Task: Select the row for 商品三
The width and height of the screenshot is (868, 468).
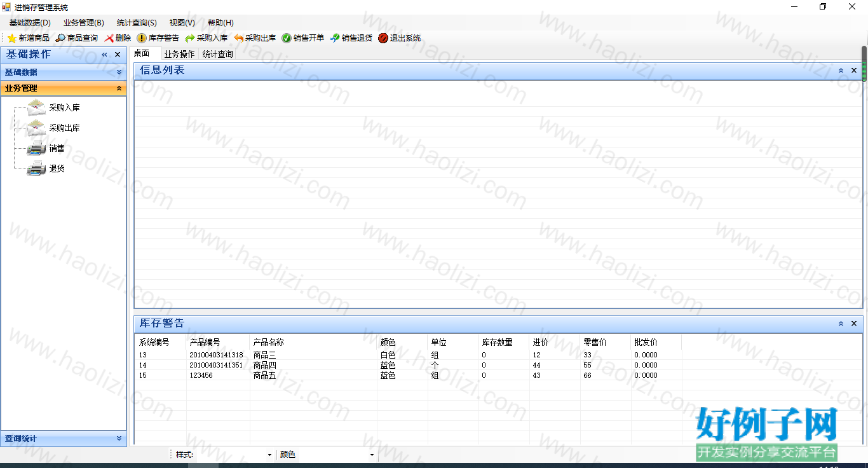Action: click(409, 355)
